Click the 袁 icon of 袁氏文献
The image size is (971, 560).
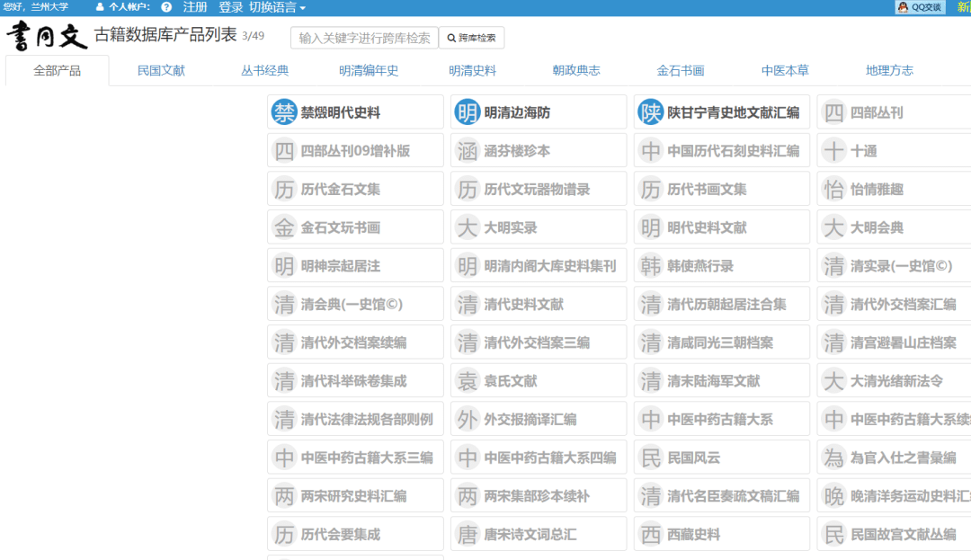[468, 381]
